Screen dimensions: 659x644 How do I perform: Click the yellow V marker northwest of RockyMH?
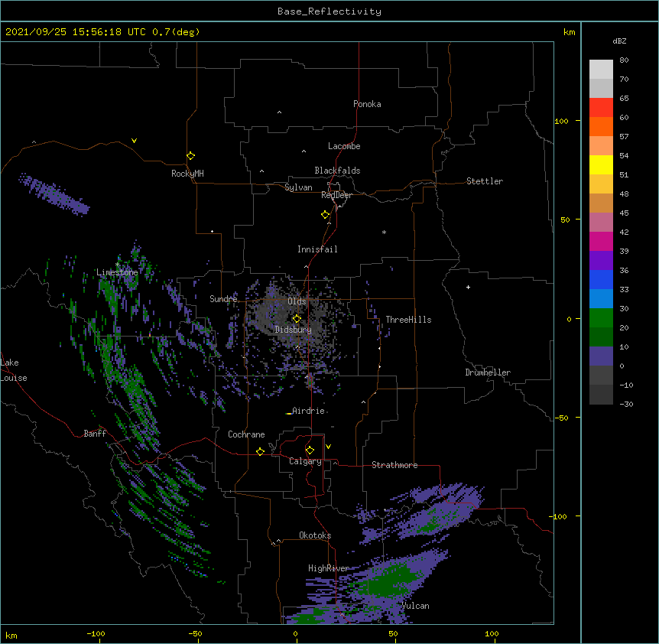tap(134, 141)
